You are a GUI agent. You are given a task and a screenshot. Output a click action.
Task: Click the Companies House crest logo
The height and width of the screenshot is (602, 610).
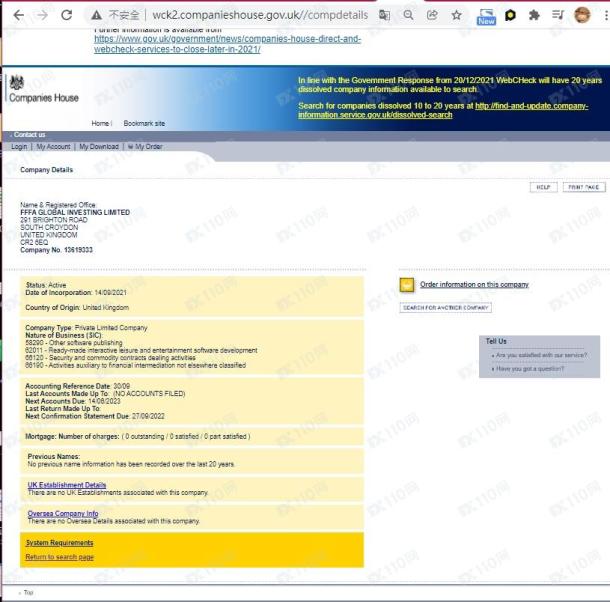(x=17, y=83)
